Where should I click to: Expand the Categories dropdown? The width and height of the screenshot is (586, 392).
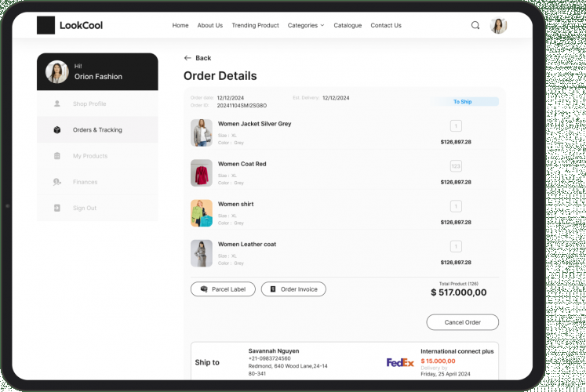[x=306, y=25]
